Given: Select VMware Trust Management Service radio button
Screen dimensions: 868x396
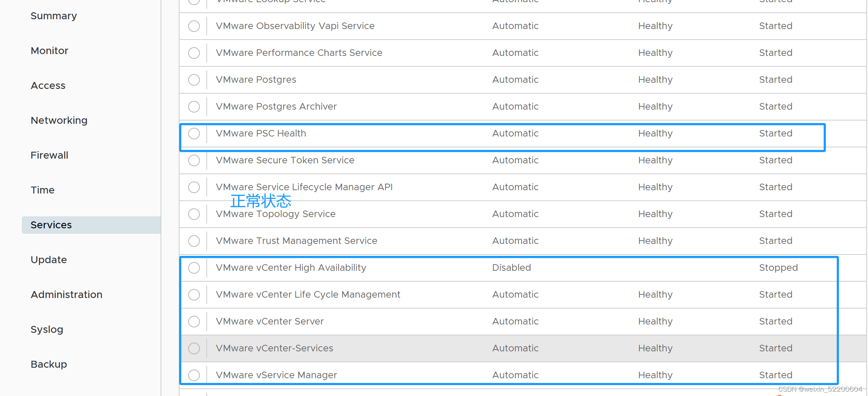Looking at the screenshot, I should (x=194, y=241).
